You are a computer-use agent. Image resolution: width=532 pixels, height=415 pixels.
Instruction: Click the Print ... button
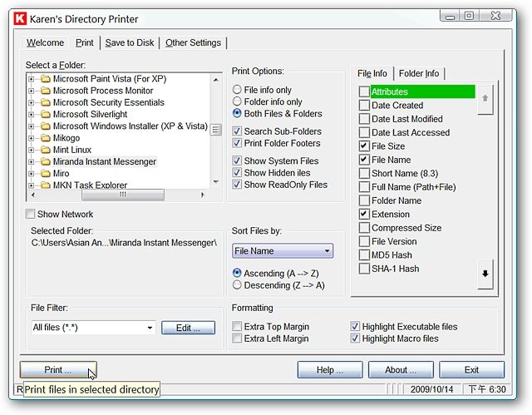(x=58, y=370)
